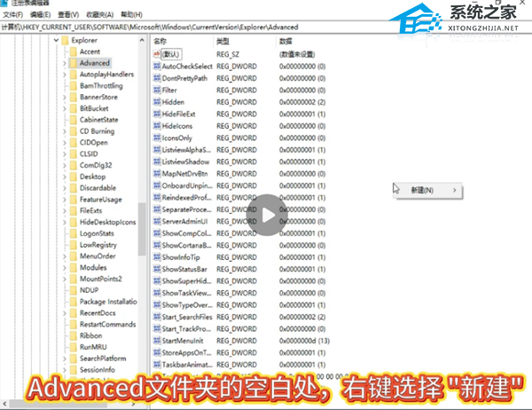Click the StartMenuInit value icon
532x410 pixels.
(x=157, y=341)
